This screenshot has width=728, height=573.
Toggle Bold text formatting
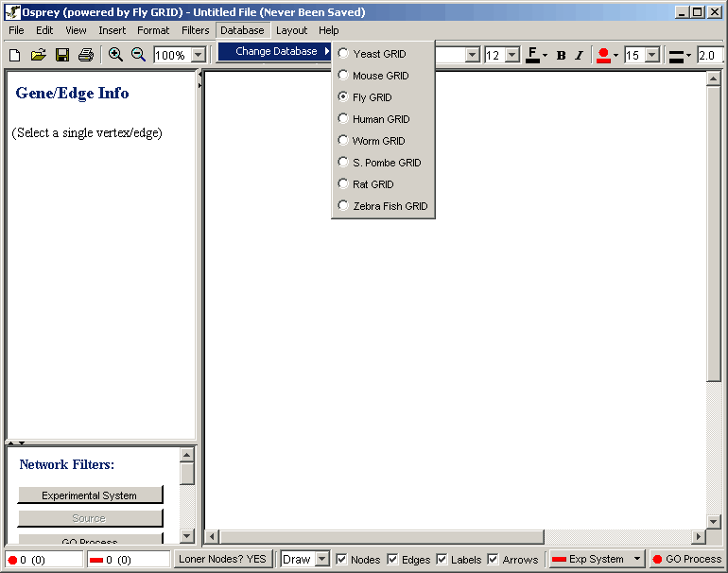561,55
